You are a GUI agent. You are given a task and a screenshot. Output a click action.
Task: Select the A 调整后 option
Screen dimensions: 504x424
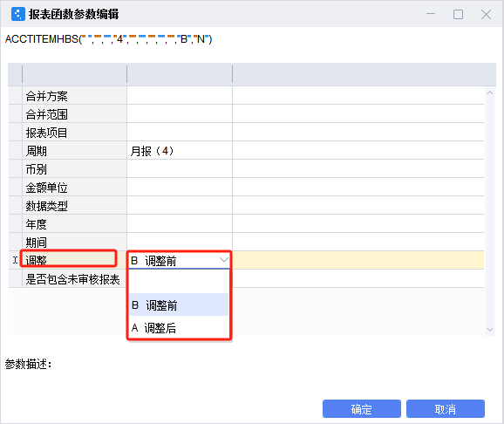point(179,328)
